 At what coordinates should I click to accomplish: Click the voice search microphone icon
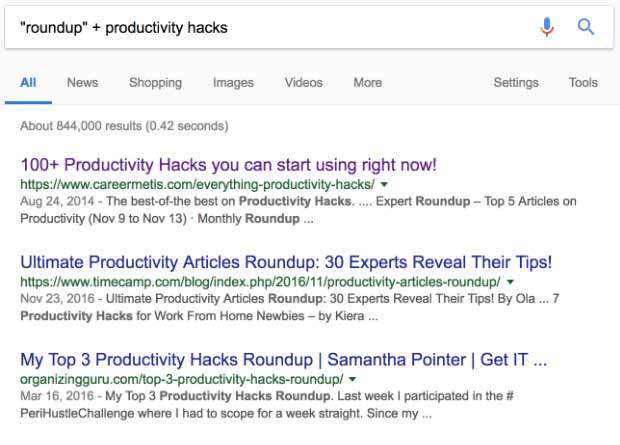547,27
